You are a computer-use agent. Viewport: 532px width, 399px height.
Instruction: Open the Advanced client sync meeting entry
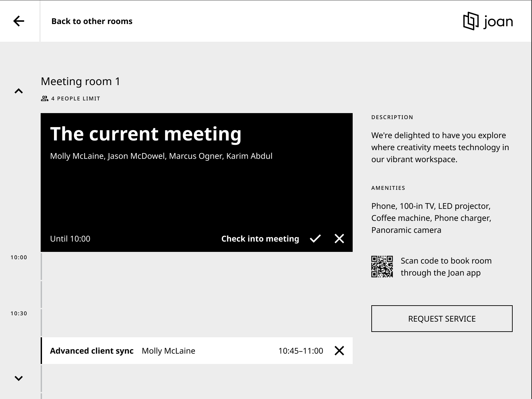(x=92, y=351)
